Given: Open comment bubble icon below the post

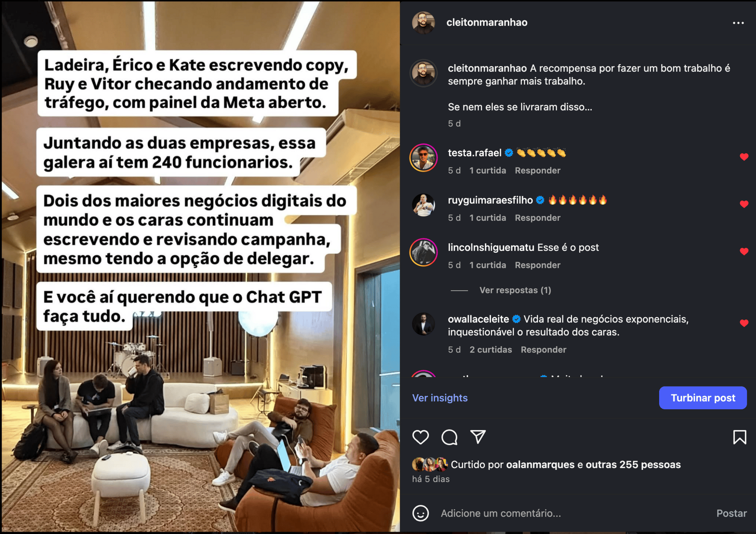Looking at the screenshot, I should point(449,437).
